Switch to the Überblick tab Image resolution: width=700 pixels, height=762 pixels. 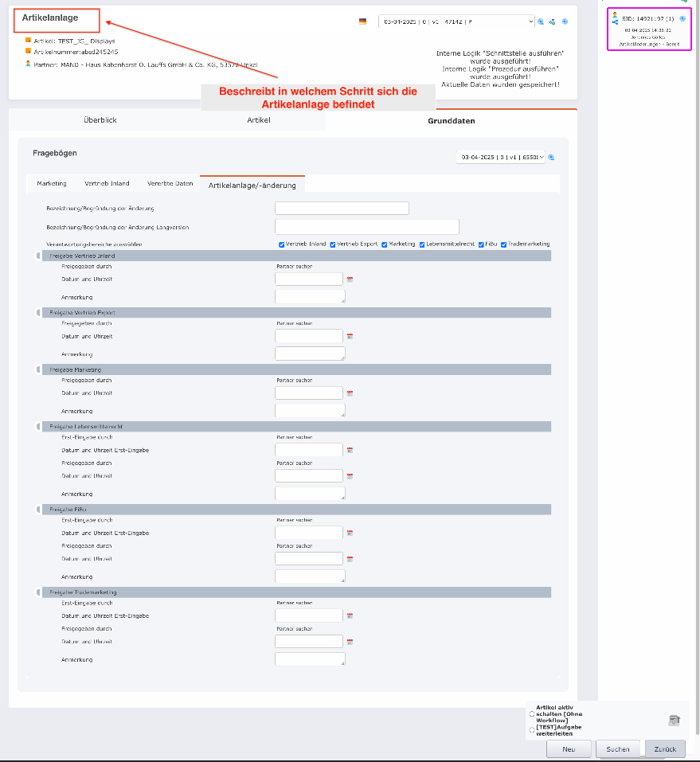tap(100, 120)
